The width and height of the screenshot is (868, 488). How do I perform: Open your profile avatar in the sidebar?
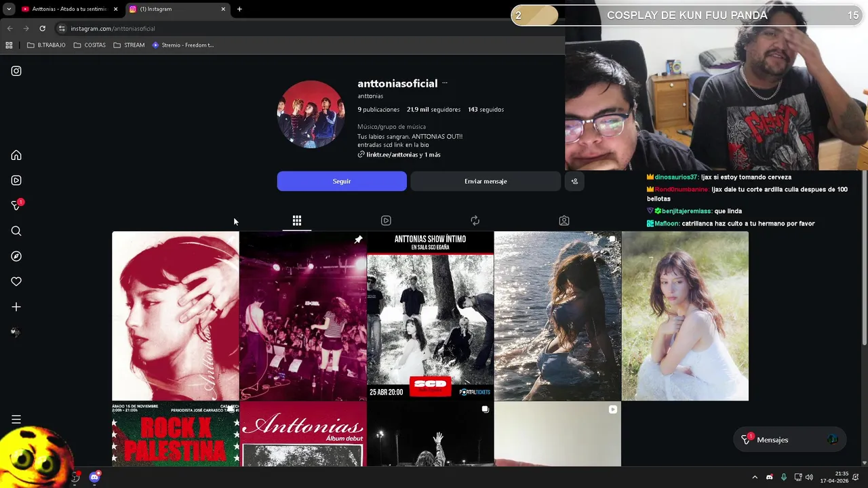(16, 332)
